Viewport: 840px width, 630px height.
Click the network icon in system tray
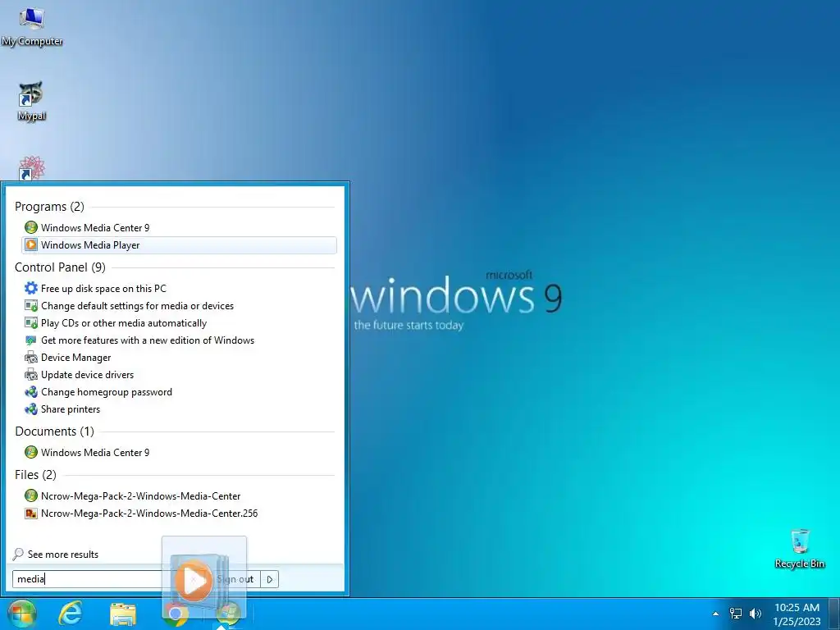(736, 614)
